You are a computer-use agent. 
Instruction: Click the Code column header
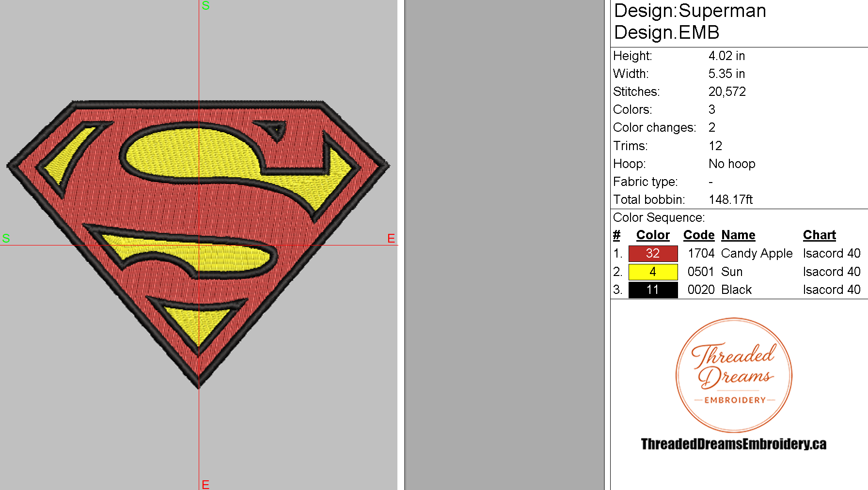click(699, 235)
